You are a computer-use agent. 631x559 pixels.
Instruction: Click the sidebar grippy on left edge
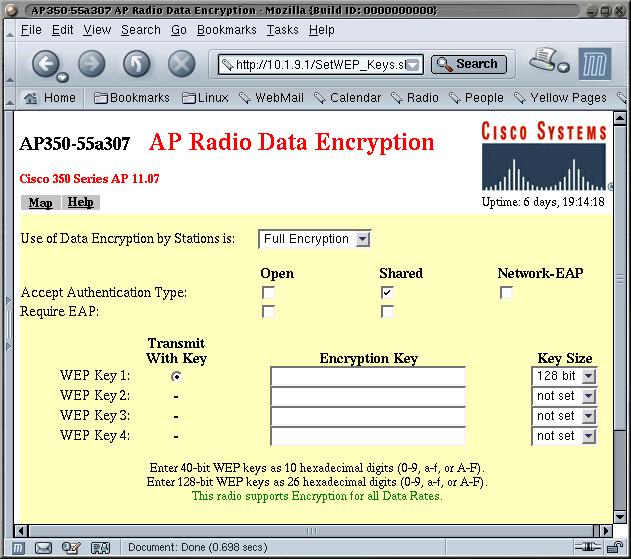coord(8,324)
